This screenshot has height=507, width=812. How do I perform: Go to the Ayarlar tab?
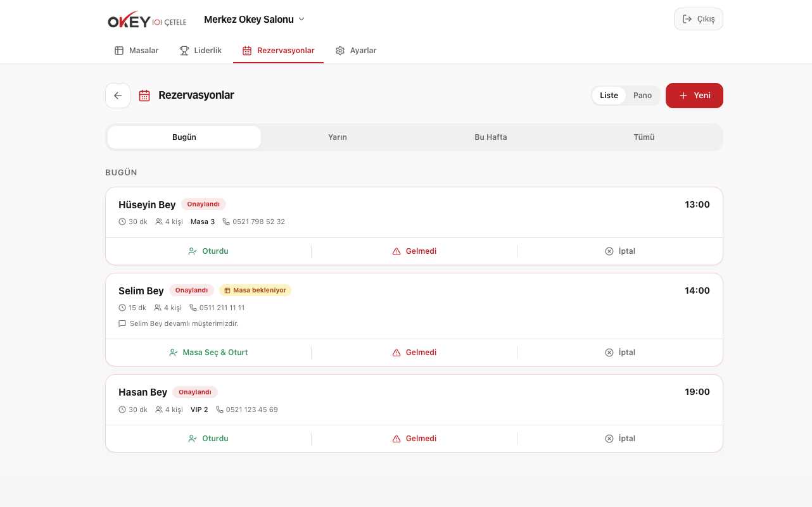(x=356, y=51)
